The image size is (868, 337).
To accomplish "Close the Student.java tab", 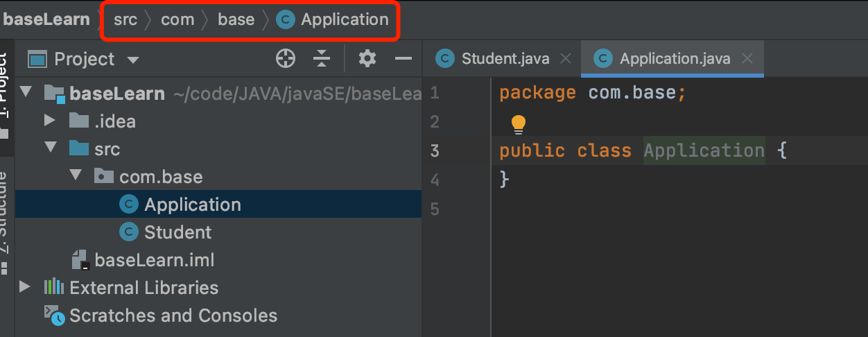I will coord(566,59).
